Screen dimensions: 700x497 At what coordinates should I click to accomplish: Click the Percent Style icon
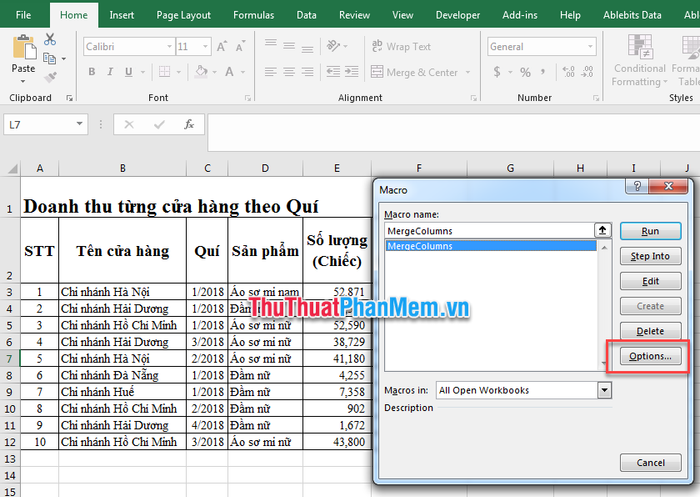coord(525,72)
